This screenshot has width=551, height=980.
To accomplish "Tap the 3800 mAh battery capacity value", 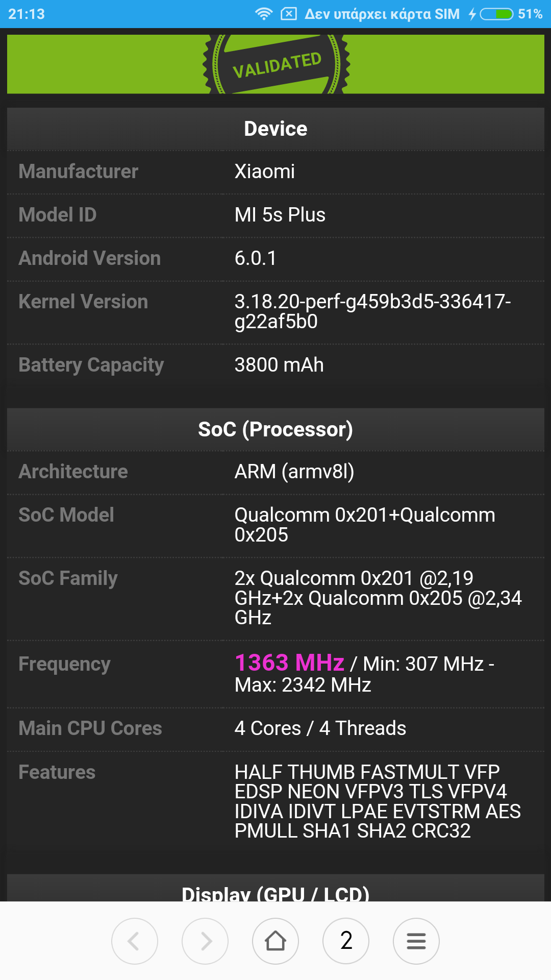I will click(279, 365).
